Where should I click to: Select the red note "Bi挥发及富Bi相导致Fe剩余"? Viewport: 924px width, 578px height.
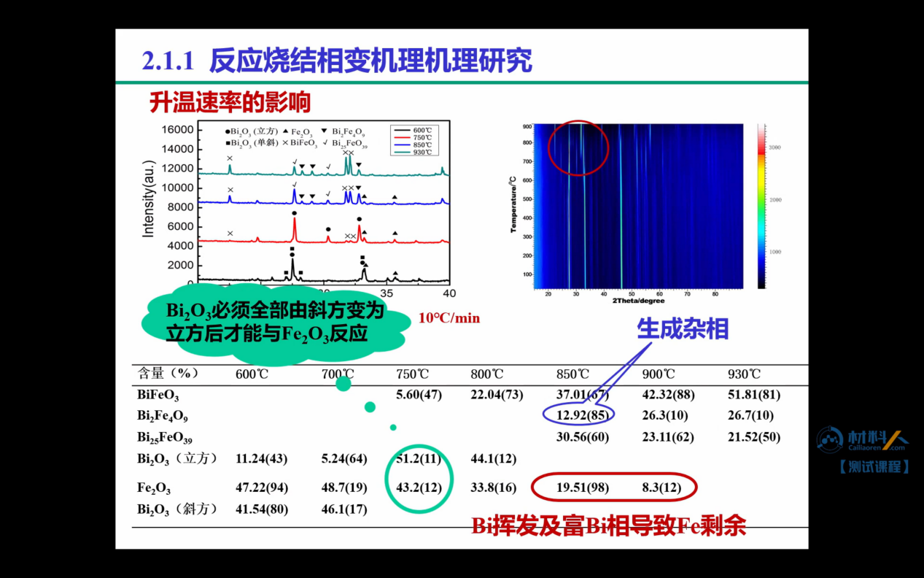tap(608, 525)
